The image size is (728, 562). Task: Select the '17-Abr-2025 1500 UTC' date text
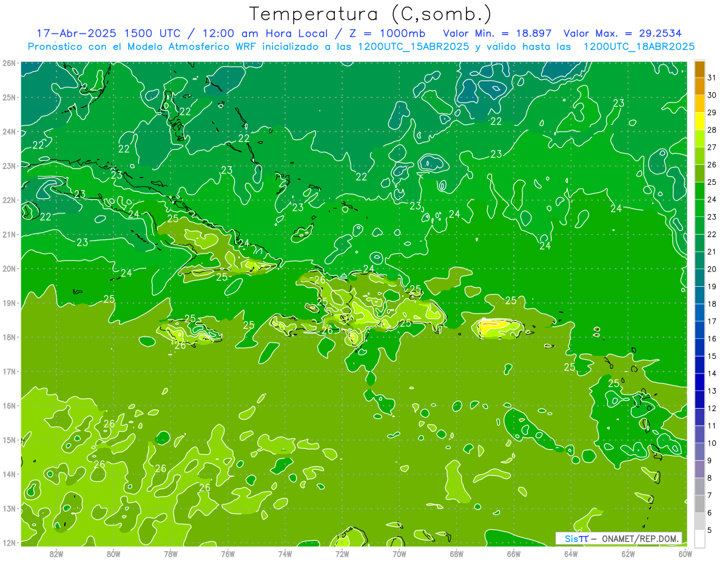pyautogui.click(x=108, y=33)
